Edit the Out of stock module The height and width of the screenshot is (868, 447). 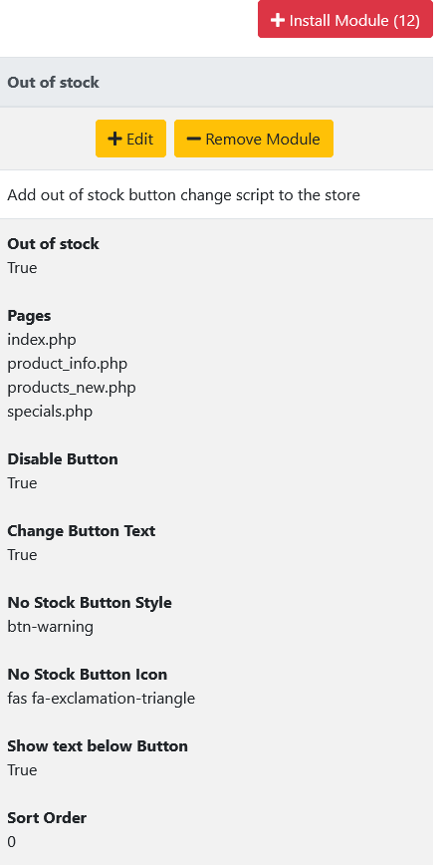point(130,139)
